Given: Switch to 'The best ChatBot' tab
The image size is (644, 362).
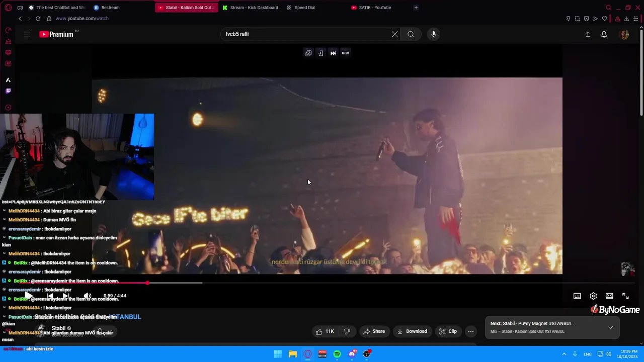Looking at the screenshot, I should (57, 8).
